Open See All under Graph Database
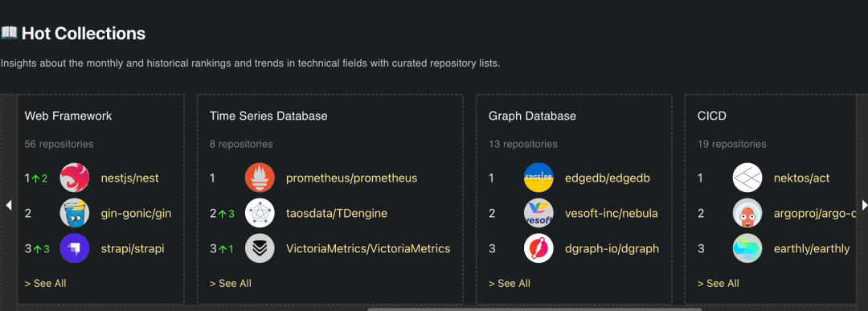This screenshot has height=311, width=868. tap(510, 284)
